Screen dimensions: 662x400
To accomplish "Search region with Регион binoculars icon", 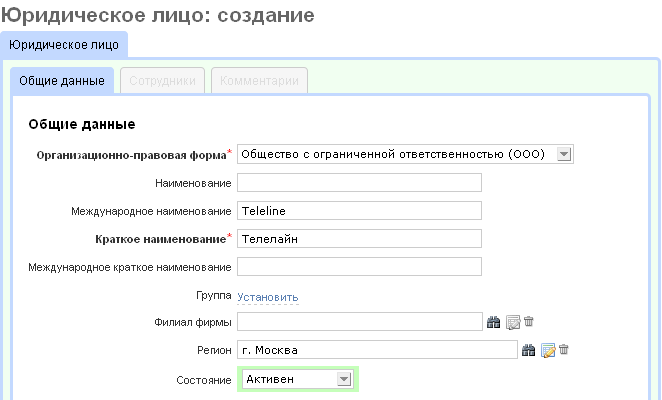I will point(528,350).
